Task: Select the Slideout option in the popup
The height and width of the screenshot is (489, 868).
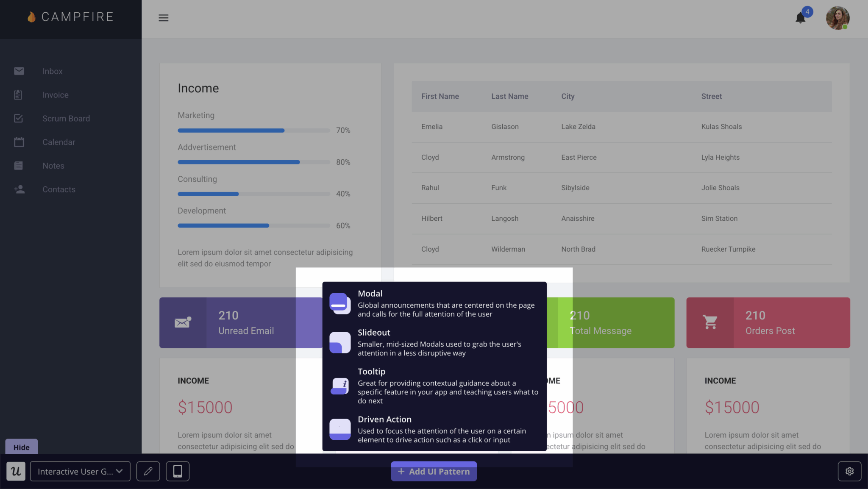Action: 339,342
